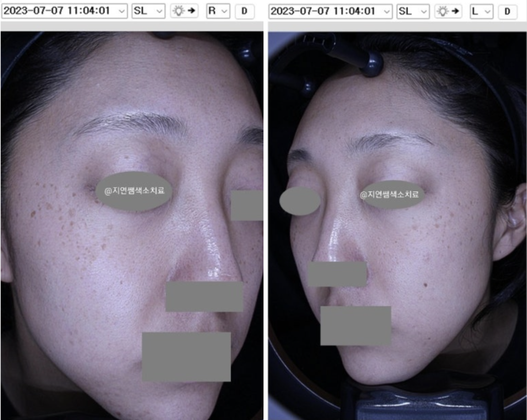Open the left panel date-time dropdown
The width and height of the screenshot is (527, 420).
[x=64, y=11]
